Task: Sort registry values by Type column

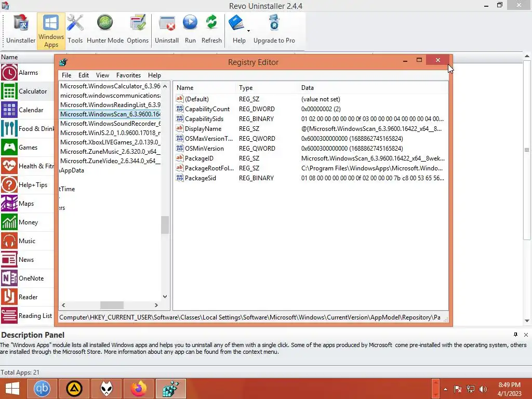Action: [x=267, y=87]
